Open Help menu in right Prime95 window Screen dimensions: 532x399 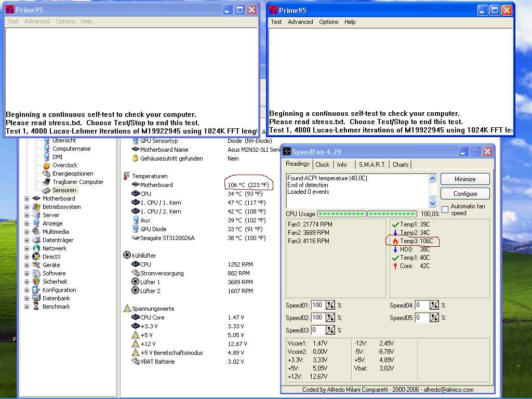(350, 22)
